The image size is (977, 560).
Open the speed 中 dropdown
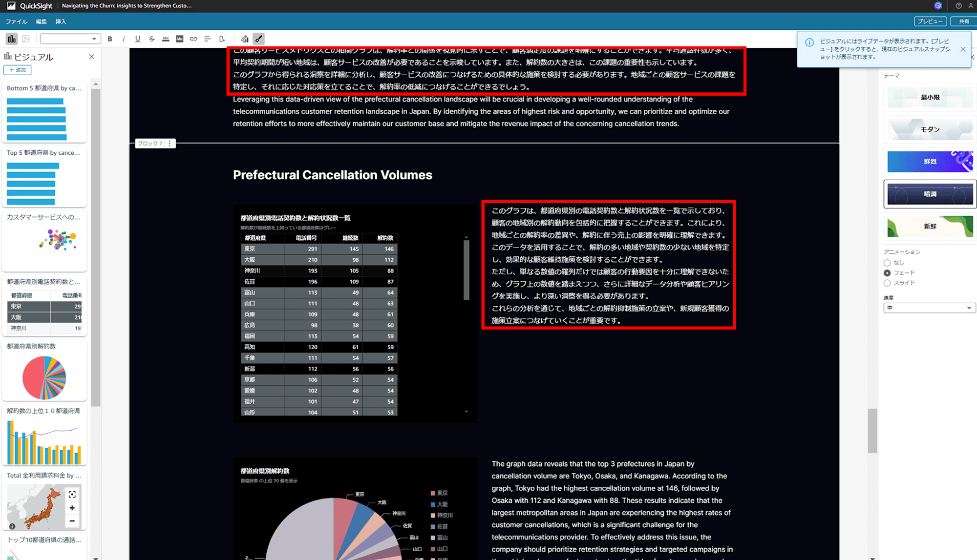(x=930, y=308)
